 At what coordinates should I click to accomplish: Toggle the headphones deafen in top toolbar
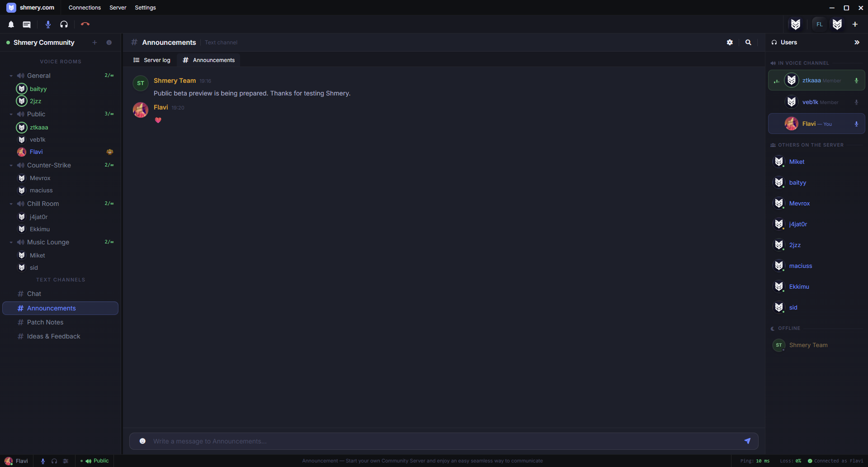(x=64, y=24)
